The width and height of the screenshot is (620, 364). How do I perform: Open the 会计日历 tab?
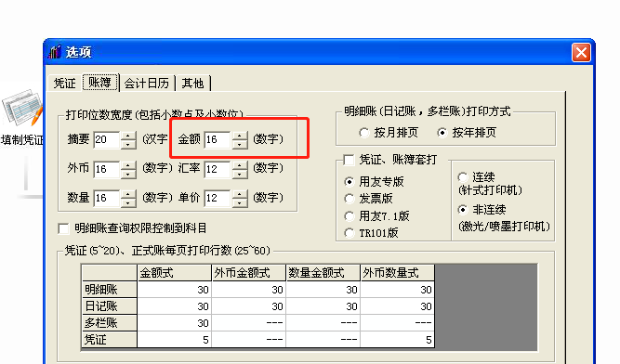[147, 84]
